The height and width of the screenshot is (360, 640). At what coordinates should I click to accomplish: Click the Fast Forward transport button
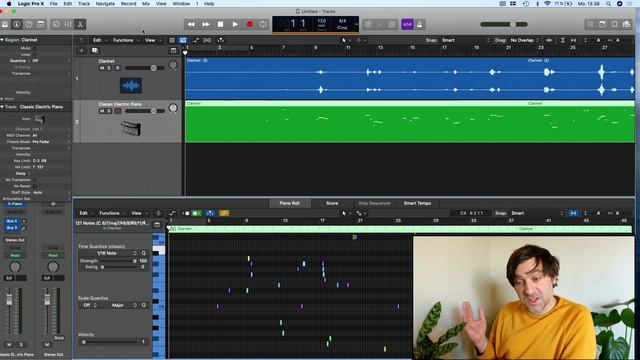click(206, 24)
